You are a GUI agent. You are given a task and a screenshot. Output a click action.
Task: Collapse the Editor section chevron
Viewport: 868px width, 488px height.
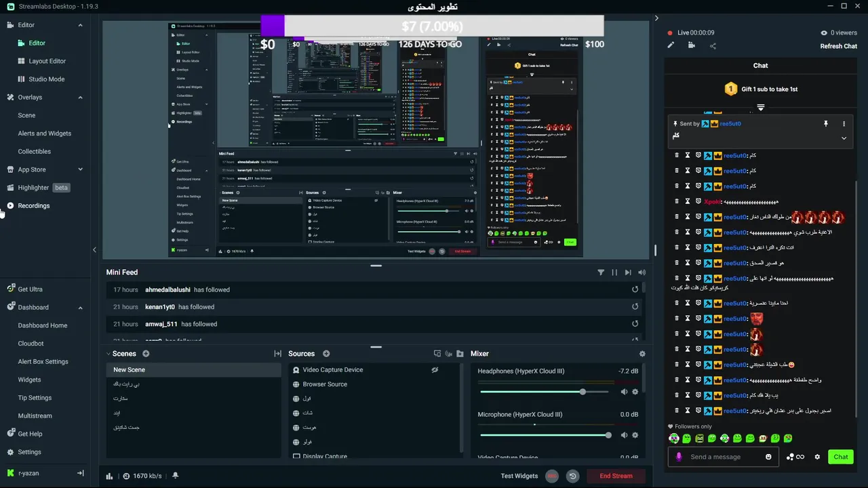(x=80, y=25)
